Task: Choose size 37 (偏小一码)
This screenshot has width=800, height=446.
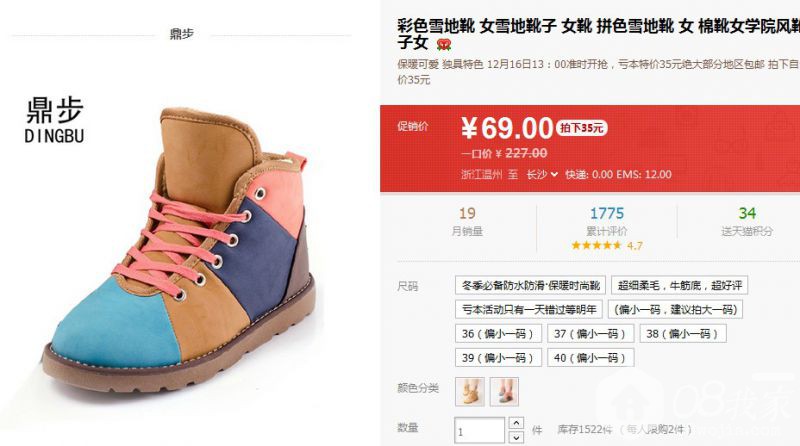Action: [x=590, y=334]
